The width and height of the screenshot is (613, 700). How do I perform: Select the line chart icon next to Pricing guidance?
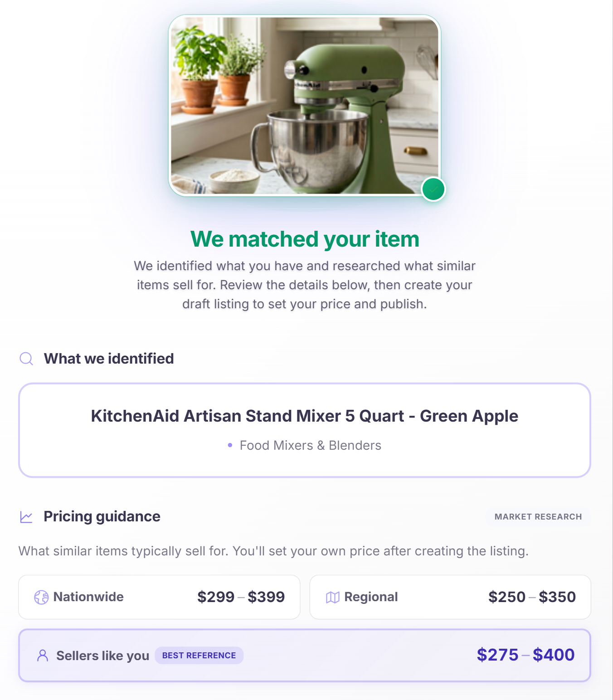[26, 516]
